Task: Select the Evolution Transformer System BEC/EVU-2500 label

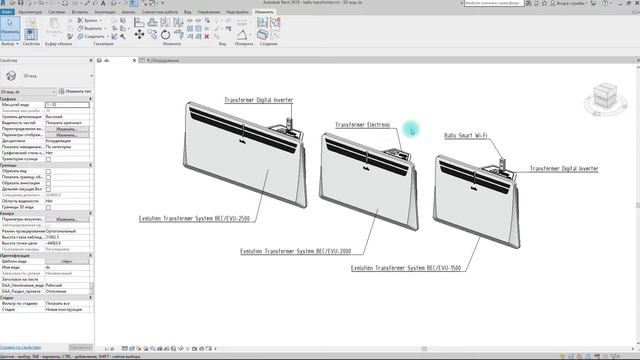Action: tap(194, 218)
